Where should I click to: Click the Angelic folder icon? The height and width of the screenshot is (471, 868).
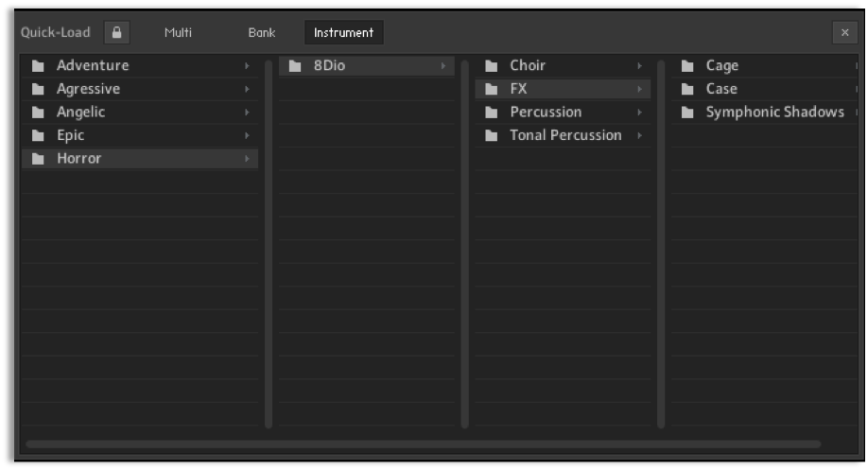click(x=38, y=113)
